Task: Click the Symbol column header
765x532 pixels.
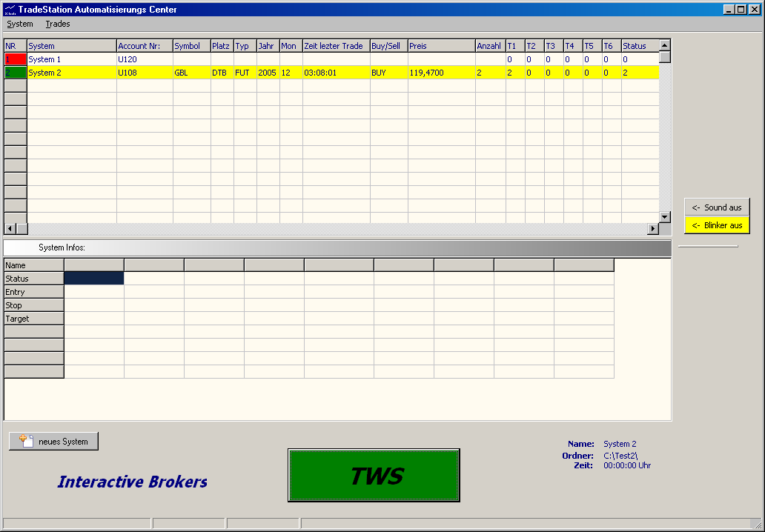Action: pos(192,46)
